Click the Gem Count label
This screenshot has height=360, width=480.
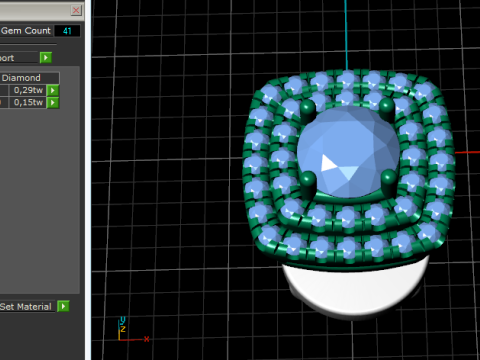pos(26,31)
